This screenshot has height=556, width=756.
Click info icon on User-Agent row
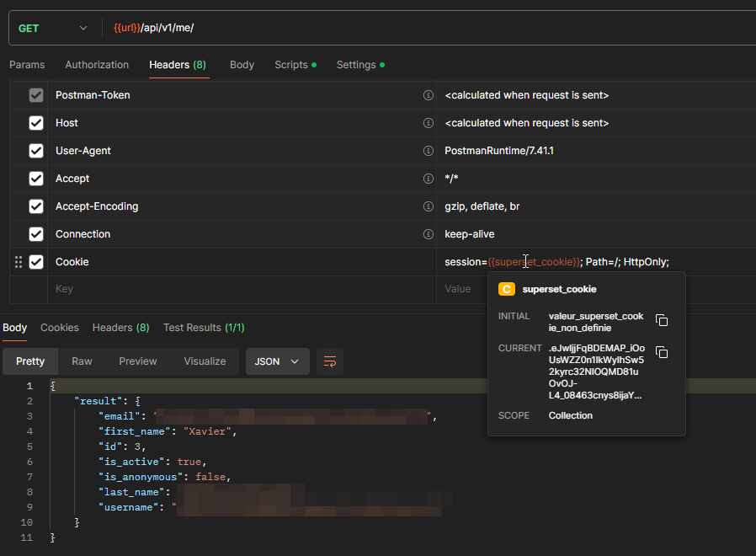click(x=429, y=151)
